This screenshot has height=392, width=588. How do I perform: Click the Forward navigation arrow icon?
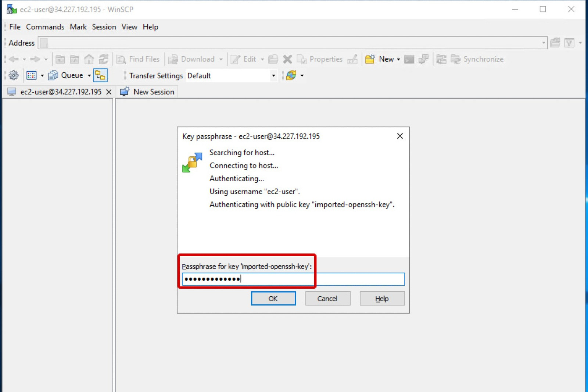[x=35, y=59]
